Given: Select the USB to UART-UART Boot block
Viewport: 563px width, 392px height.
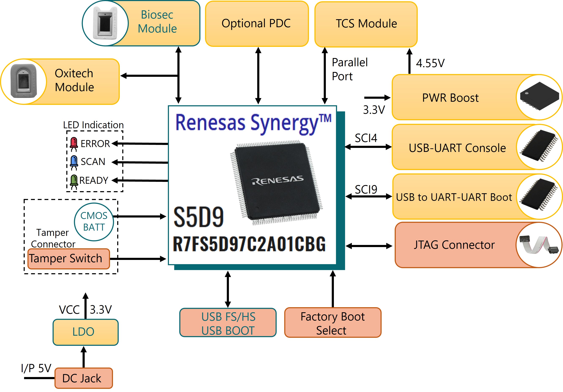Looking at the screenshot, I should (477, 197).
